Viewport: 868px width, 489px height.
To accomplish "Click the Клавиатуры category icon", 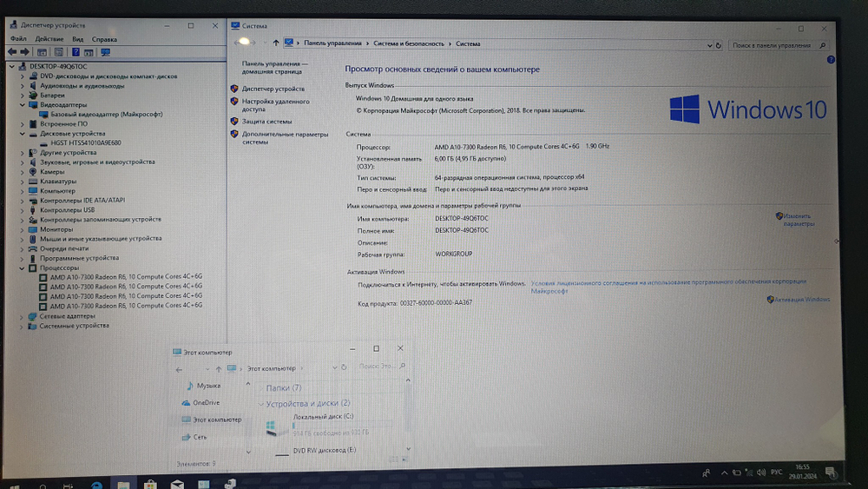I will 33,181.
